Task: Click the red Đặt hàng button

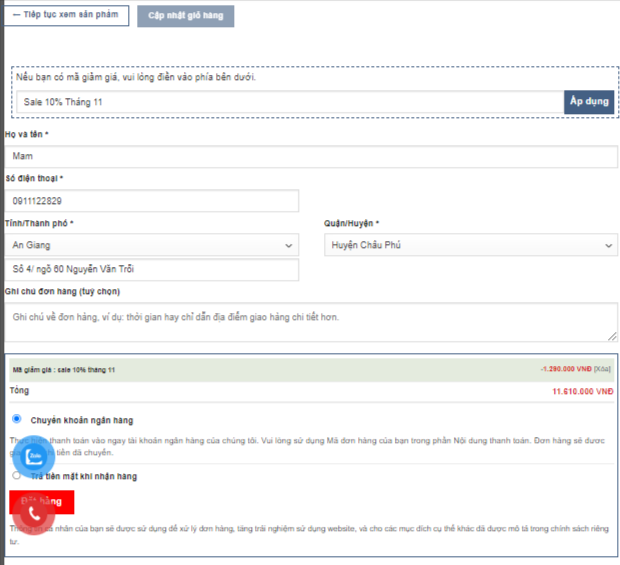Action: 60,500
